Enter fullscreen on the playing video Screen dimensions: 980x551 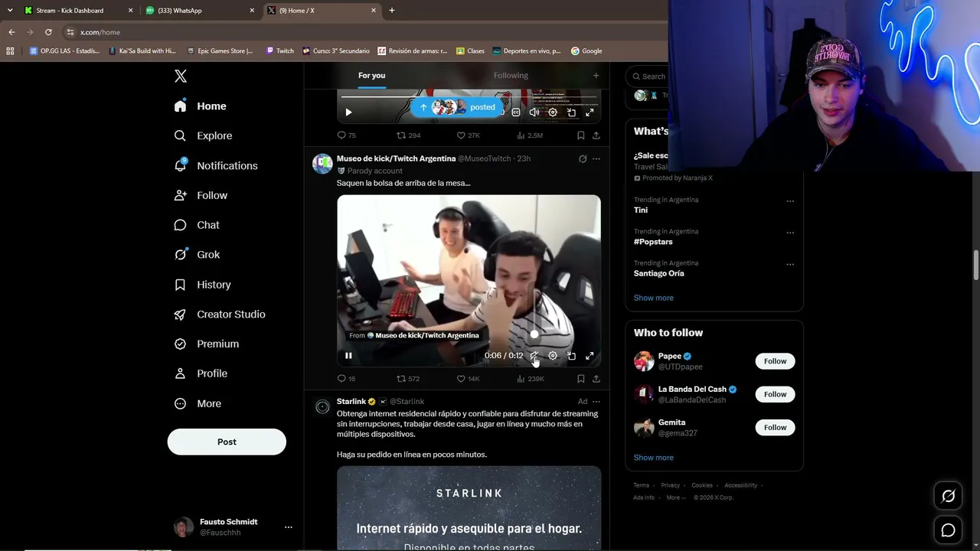(590, 356)
